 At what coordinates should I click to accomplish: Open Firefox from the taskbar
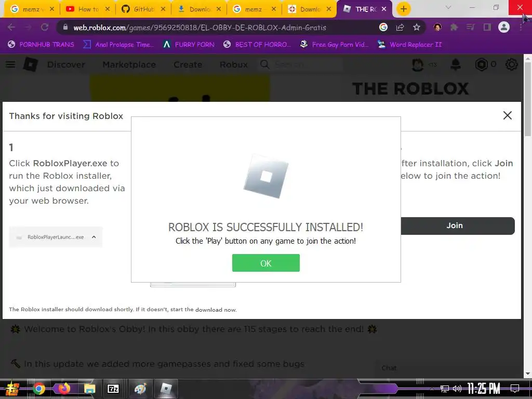(x=64, y=389)
